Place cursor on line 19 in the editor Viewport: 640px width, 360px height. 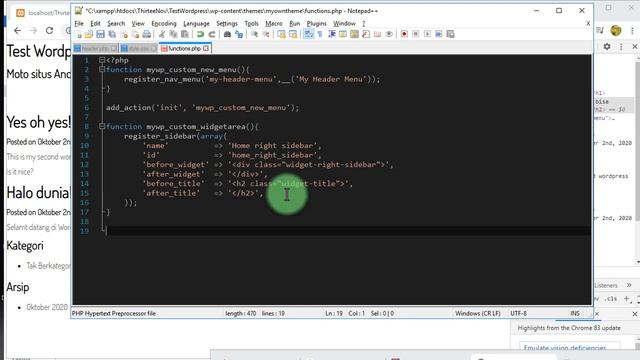click(x=347, y=231)
